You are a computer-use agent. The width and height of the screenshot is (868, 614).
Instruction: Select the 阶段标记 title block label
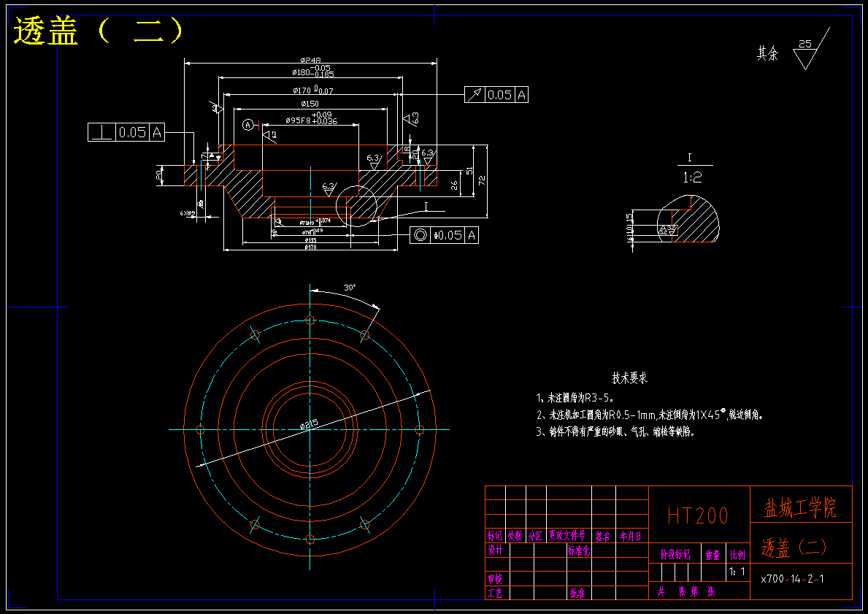click(x=675, y=554)
